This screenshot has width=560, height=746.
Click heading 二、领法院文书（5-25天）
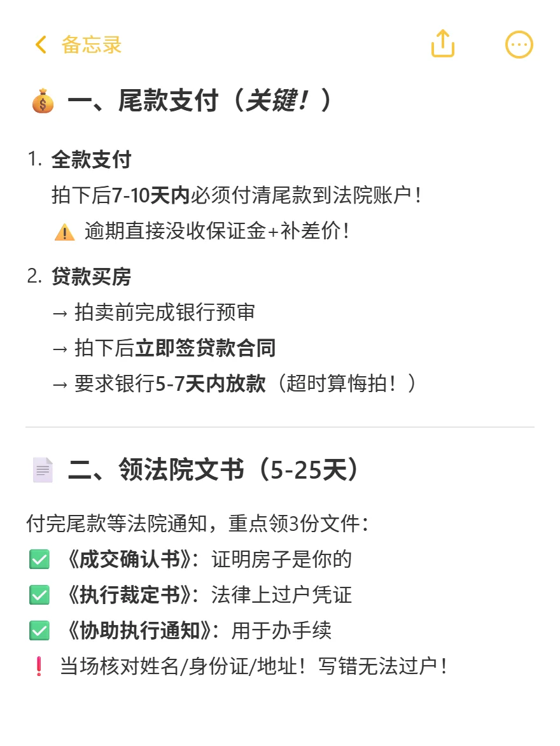point(213,469)
